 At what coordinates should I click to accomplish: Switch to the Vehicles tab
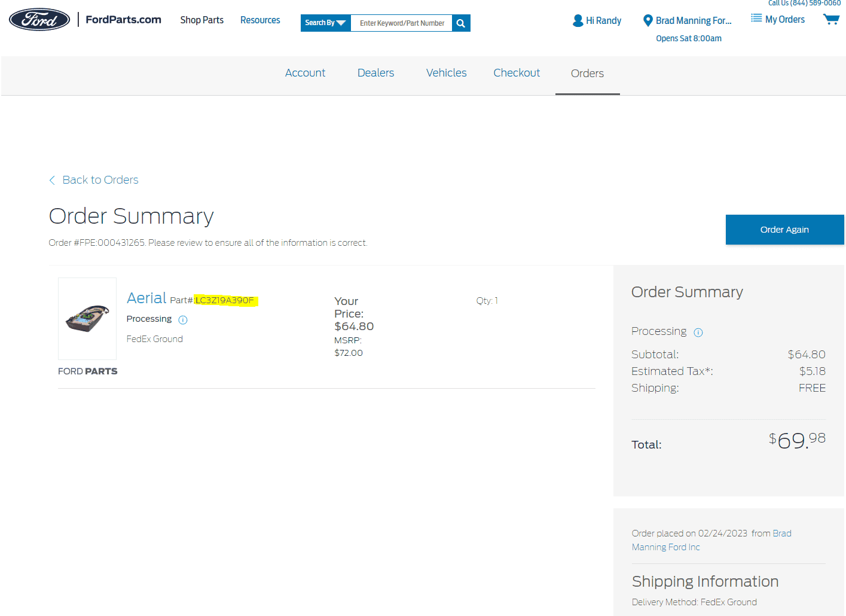tap(446, 73)
